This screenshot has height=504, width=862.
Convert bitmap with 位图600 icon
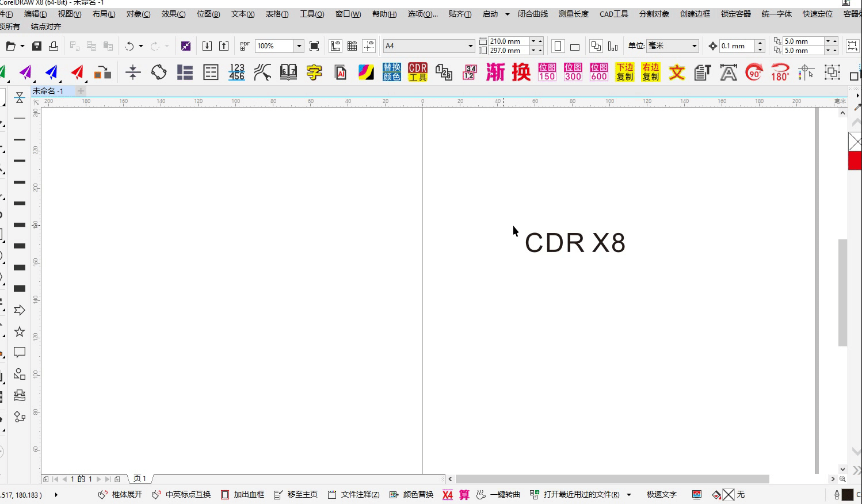[599, 72]
